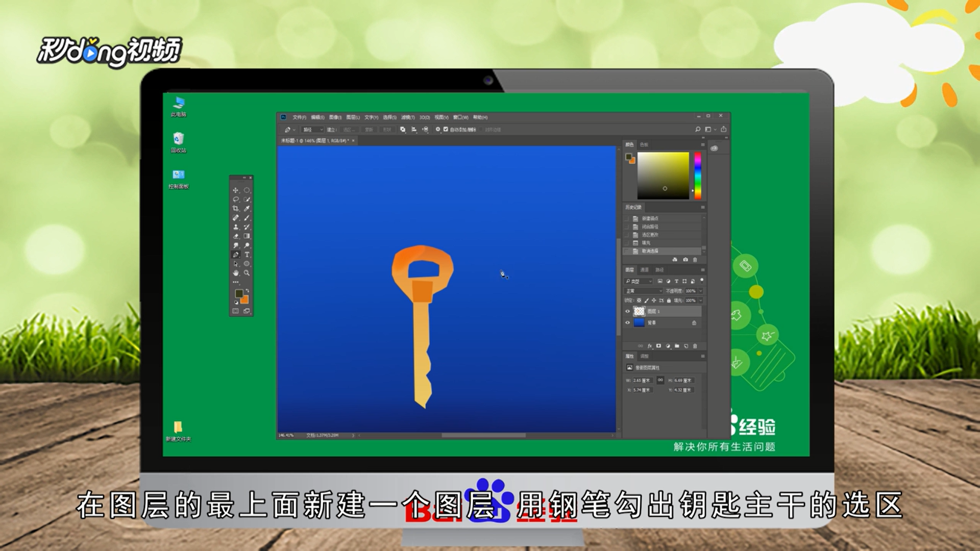
Task: Click the Clone Stamp tool
Action: [x=236, y=227]
